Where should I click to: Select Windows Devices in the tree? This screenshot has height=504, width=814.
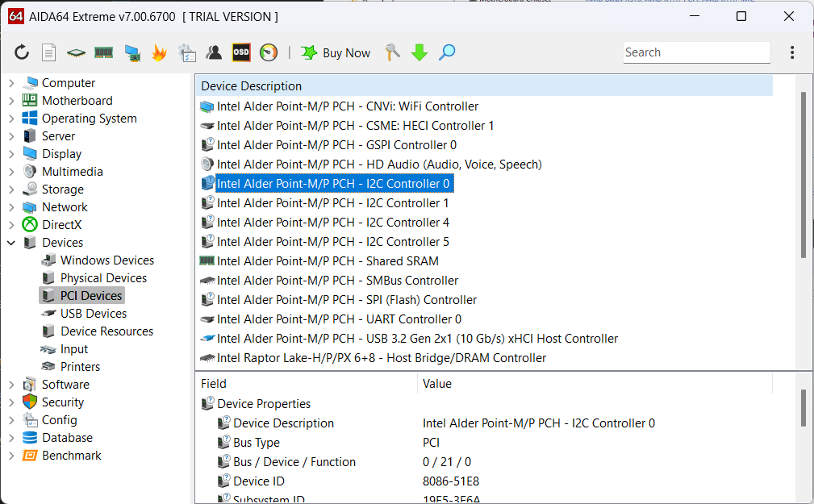(107, 260)
